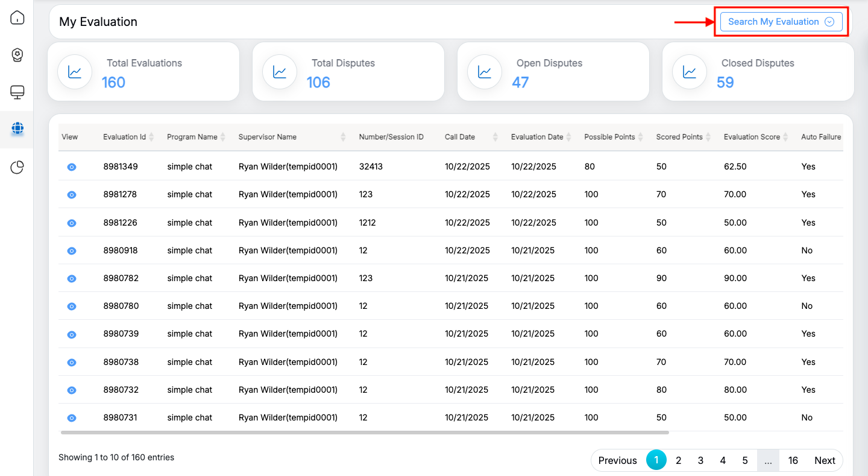Select the monitor icon in the sidebar
The image size is (868, 476).
coord(17,92)
